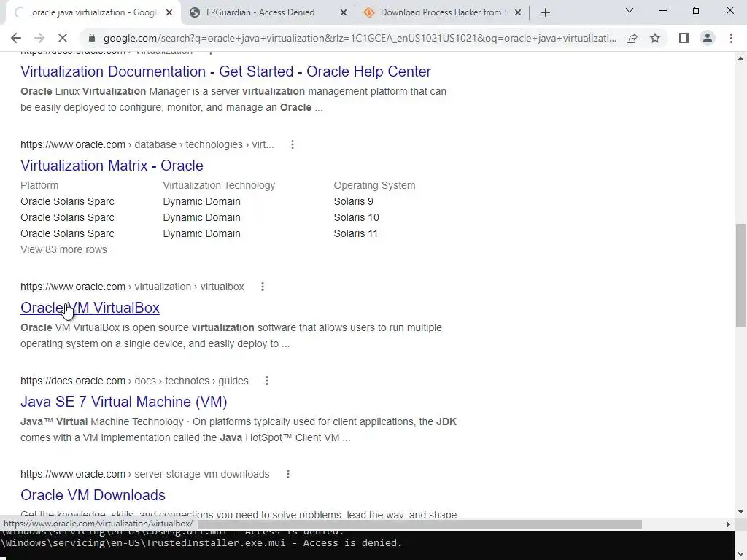The height and width of the screenshot is (560, 747).
Task: Click the address bar URL field
Action: click(360, 38)
